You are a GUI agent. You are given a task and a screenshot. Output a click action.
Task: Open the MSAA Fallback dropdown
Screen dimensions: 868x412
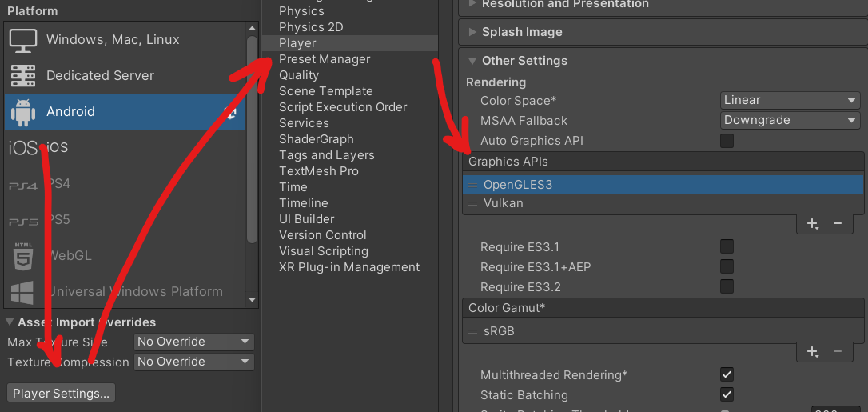pyautogui.click(x=790, y=120)
